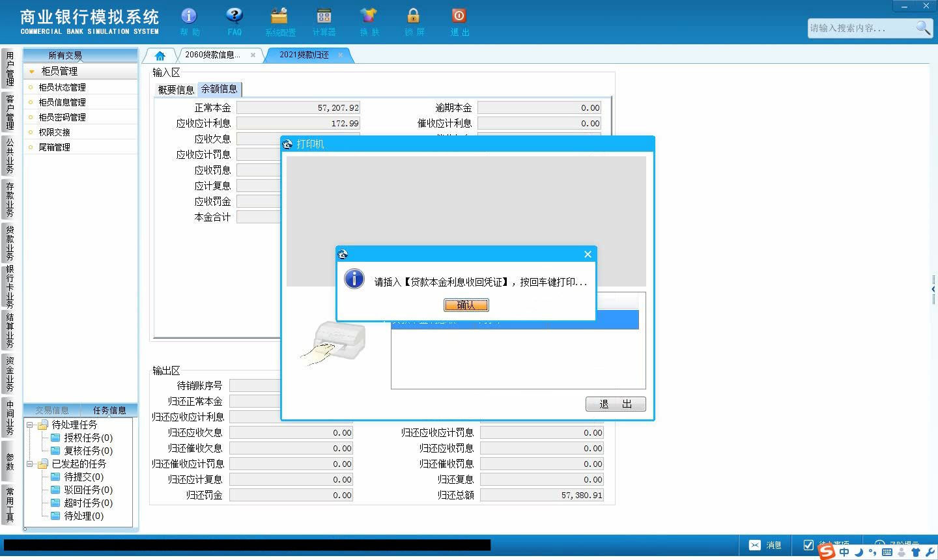Go to the home tab icon
Screen dimensions: 938x560
pyautogui.click(x=160, y=55)
